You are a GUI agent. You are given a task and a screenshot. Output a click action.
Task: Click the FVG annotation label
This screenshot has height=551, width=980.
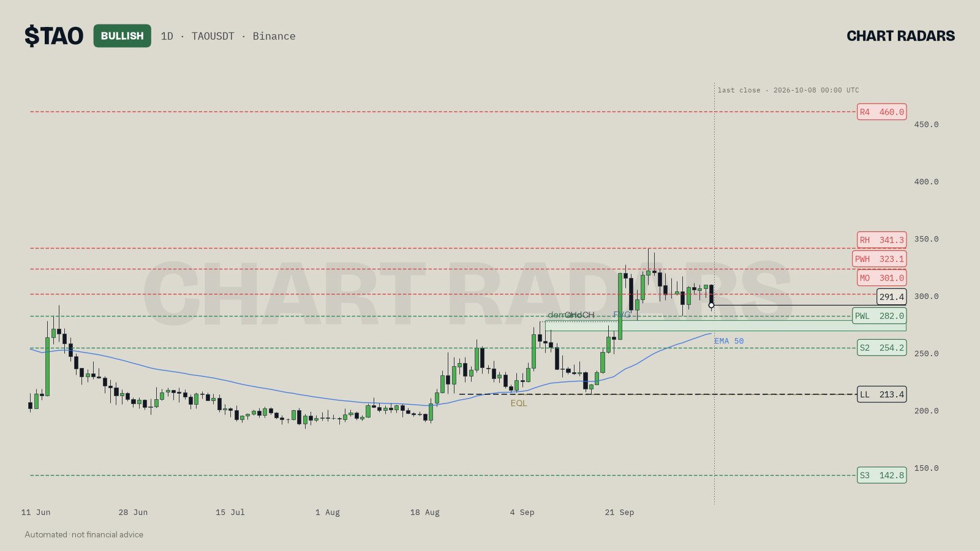click(622, 315)
